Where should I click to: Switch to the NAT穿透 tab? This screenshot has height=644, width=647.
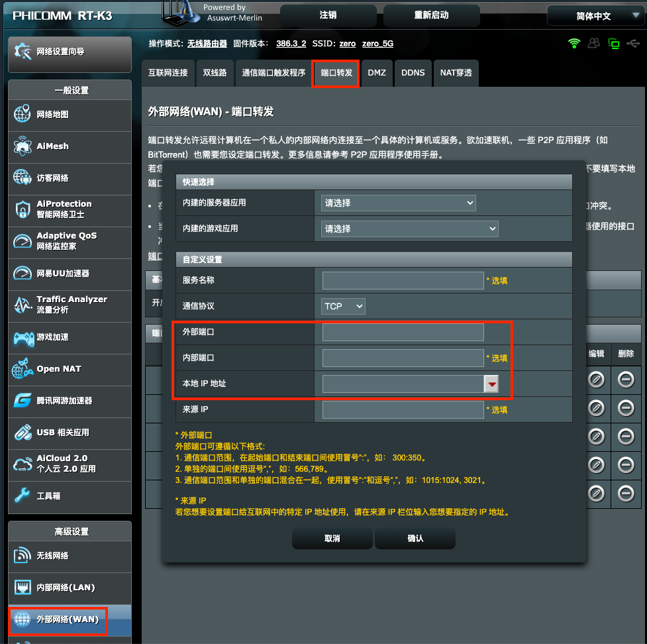(x=456, y=73)
